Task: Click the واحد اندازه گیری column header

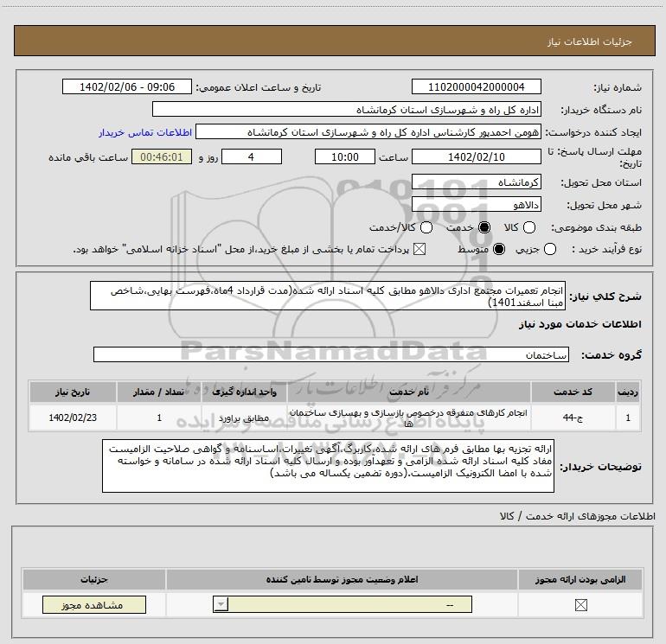Action: [x=244, y=392]
